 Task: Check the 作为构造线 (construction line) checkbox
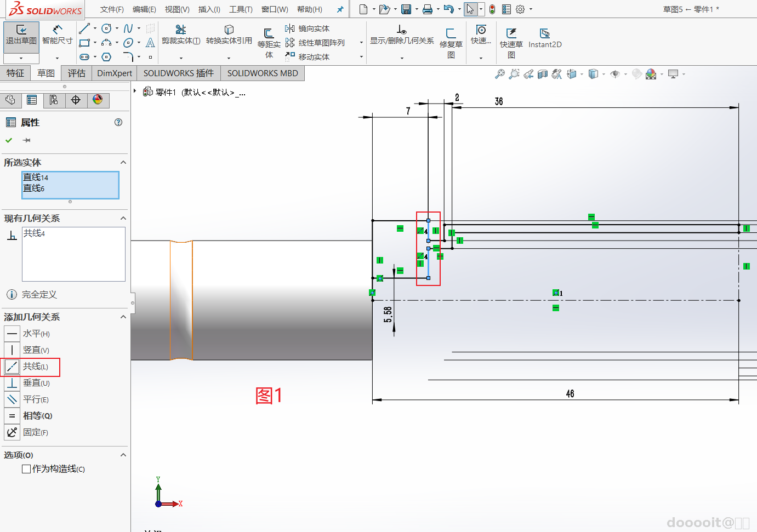coord(26,469)
